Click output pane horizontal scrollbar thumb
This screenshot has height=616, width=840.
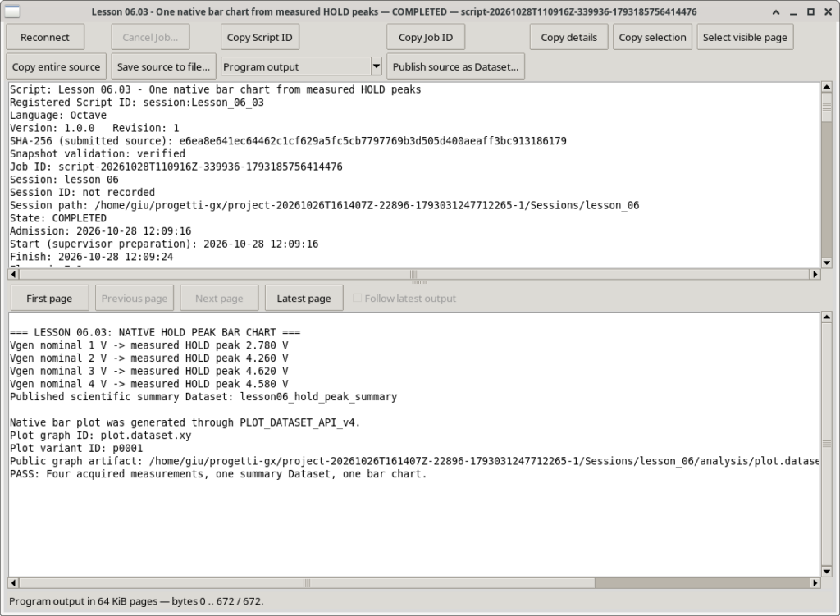[x=307, y=583]
